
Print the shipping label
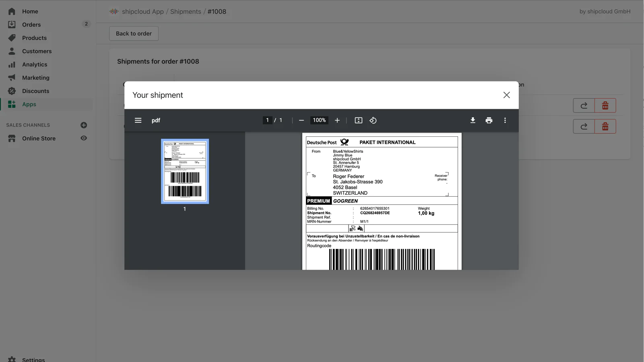coord(489,120)
